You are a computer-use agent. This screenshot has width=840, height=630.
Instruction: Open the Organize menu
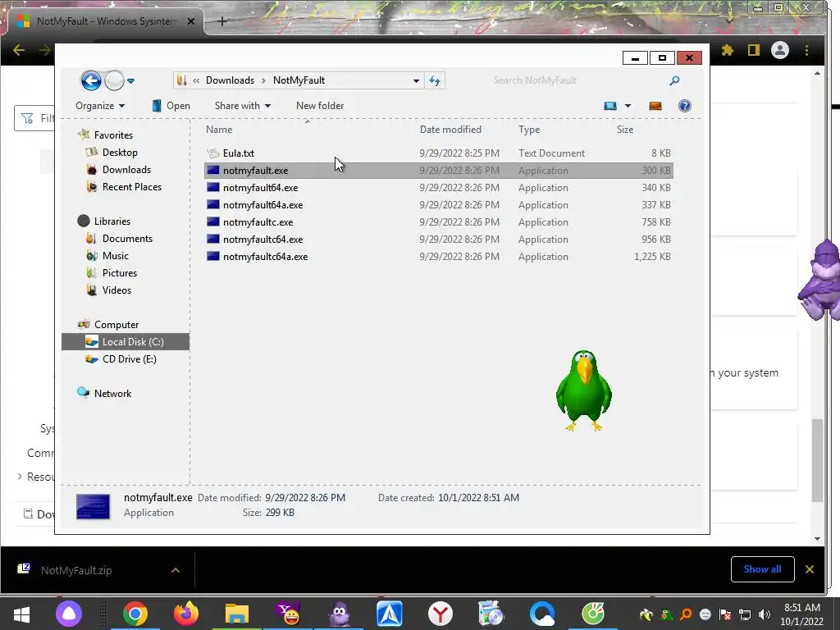(100, 106)
